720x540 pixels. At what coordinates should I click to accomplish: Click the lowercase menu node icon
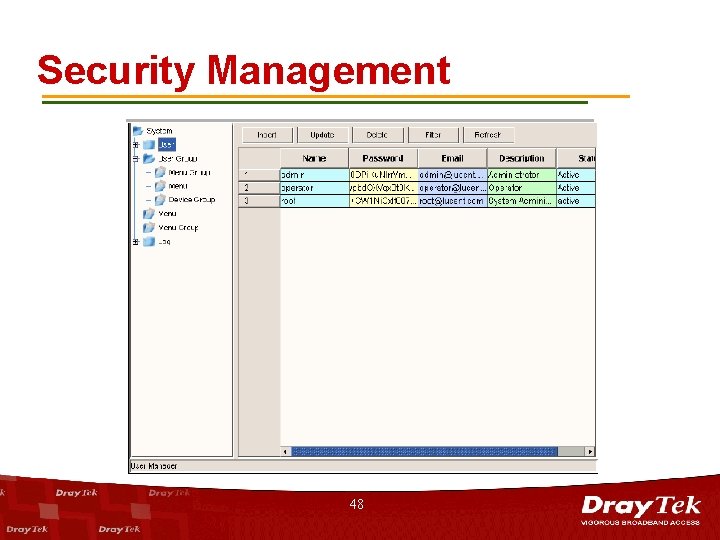[160, 186]
